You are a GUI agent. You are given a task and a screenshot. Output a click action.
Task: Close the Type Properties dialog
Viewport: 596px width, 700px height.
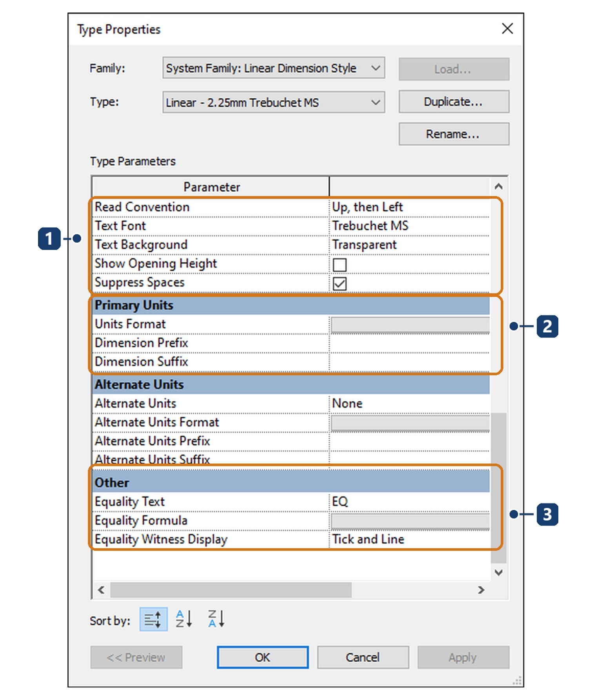click(507, 29)
